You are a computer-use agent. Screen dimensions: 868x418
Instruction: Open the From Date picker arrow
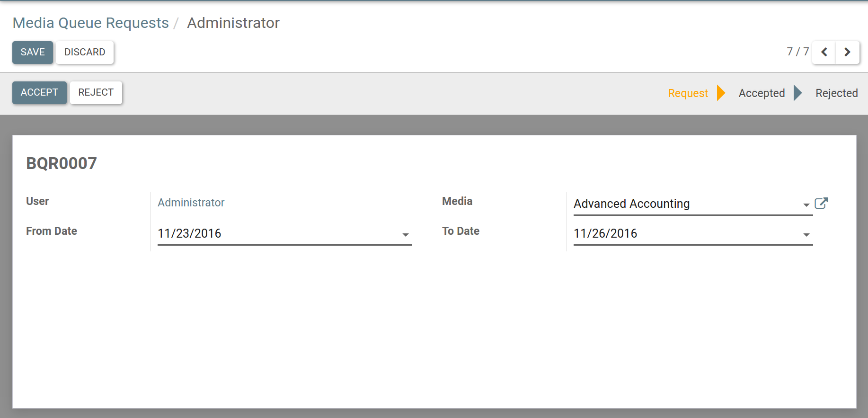405,235
